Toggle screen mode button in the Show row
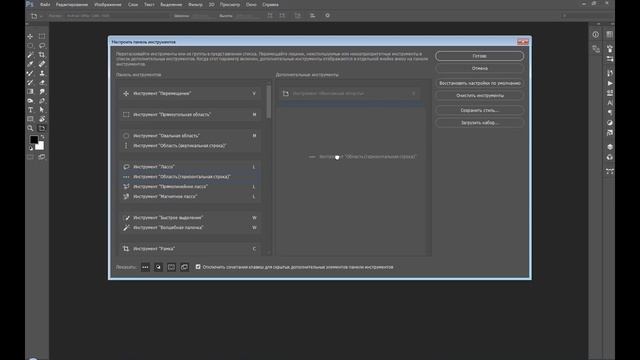This screenshot has height=360, width=640. coord(184,267)
